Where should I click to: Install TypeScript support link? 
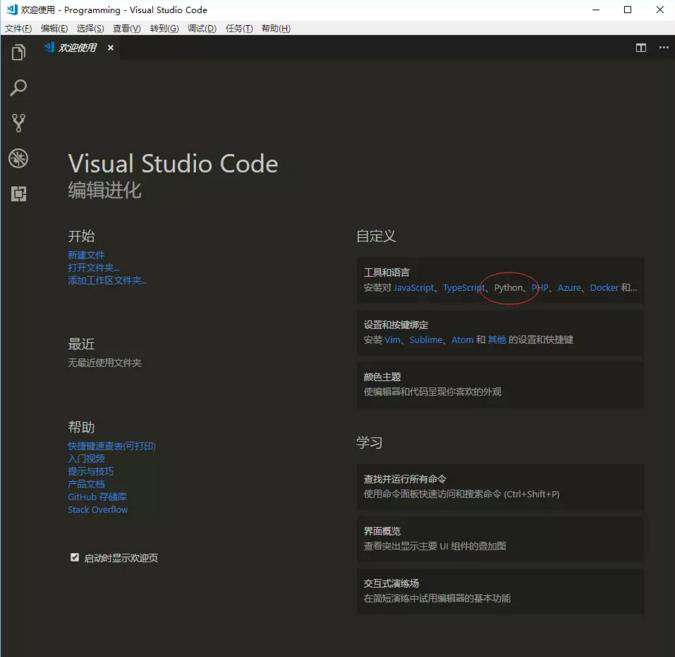464,288
